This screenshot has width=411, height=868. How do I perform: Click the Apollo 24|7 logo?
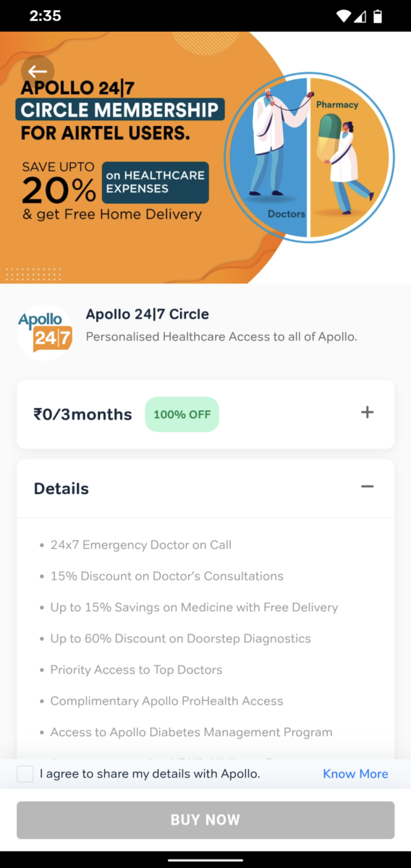pyautogui.click(x=45, y=333)
